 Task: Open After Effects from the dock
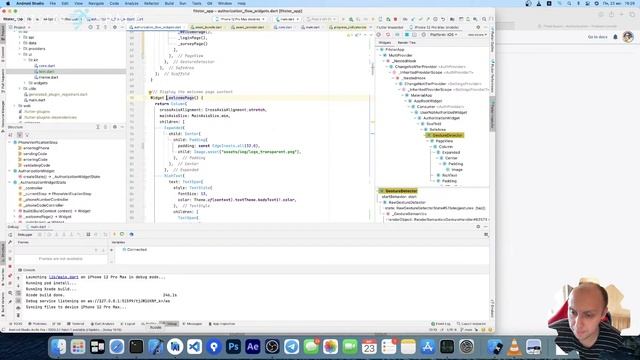[253, 347]
